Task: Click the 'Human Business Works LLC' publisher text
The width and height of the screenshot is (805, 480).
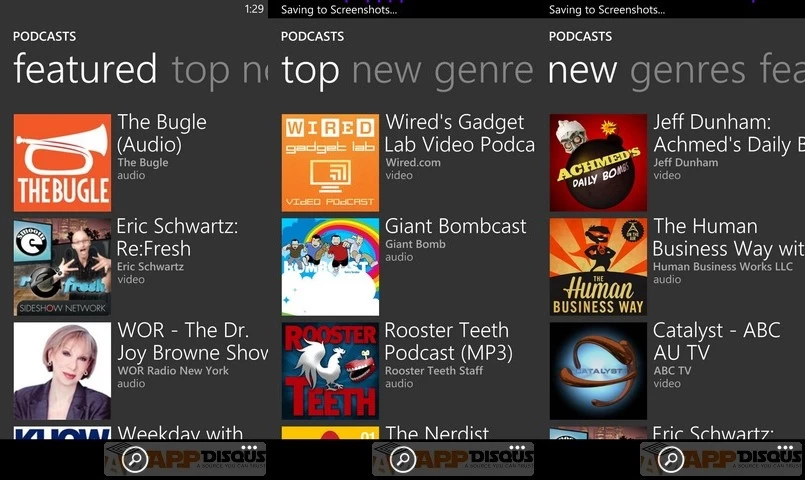Action: 723,266
